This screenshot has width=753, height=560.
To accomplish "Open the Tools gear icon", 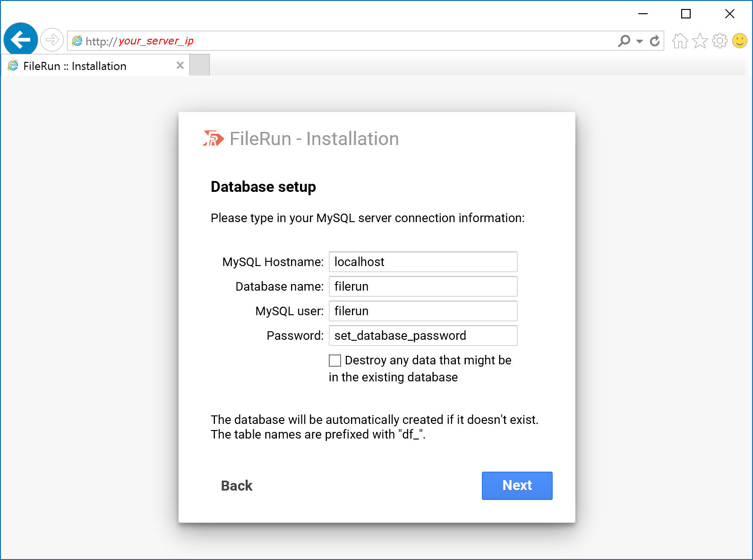I will point(719,41).
